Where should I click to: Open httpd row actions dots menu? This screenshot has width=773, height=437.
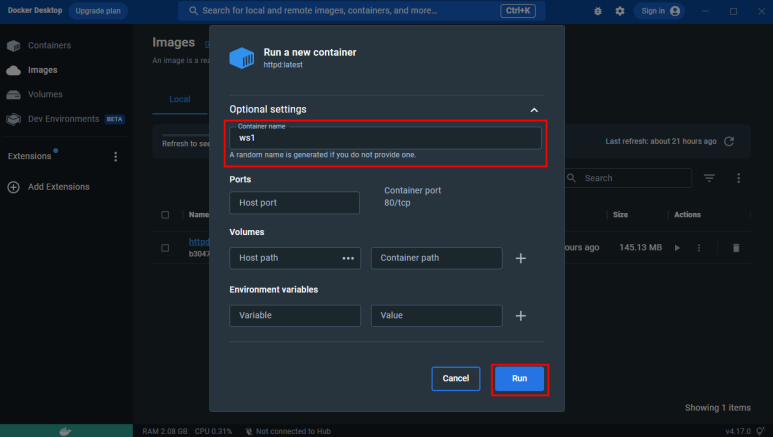pos(699,248)
